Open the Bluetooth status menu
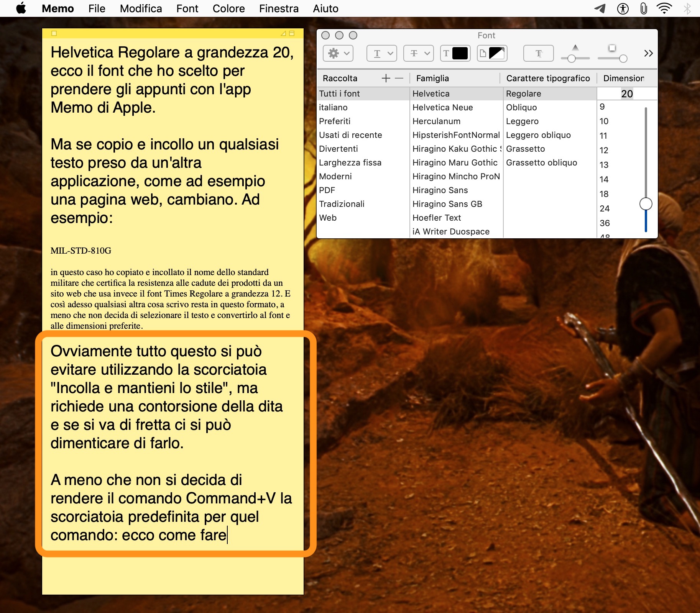The image size is (700, 613). click(687, 8)
